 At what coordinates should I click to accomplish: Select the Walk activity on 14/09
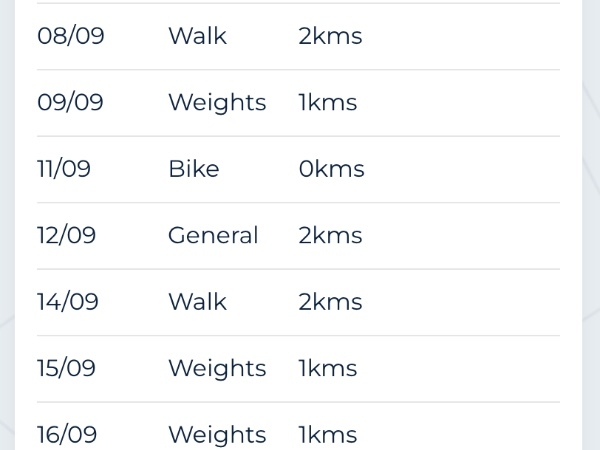tap(197, 302)
